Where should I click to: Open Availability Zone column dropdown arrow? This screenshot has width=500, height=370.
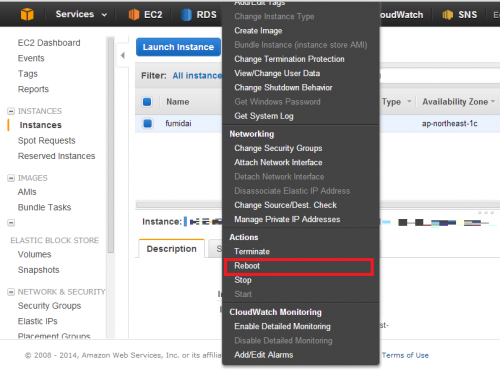[493, 101]
